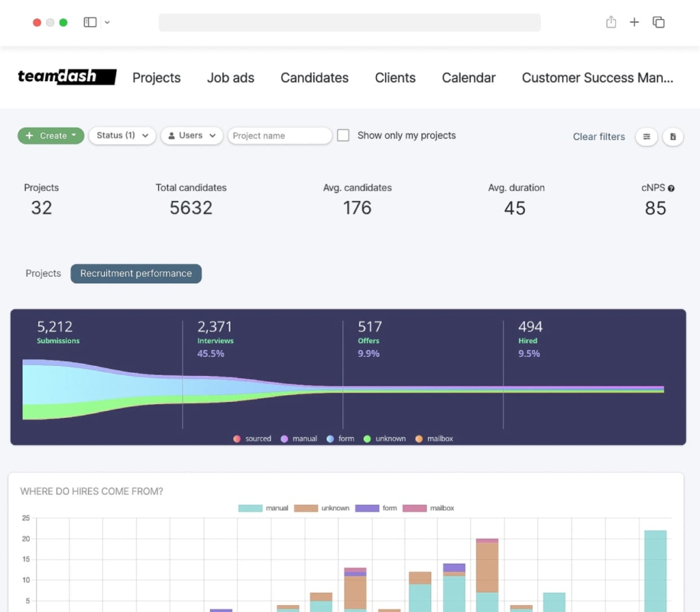The image size is (700, 612).
Task: Click the export report file icon
Action: point(673,137)
